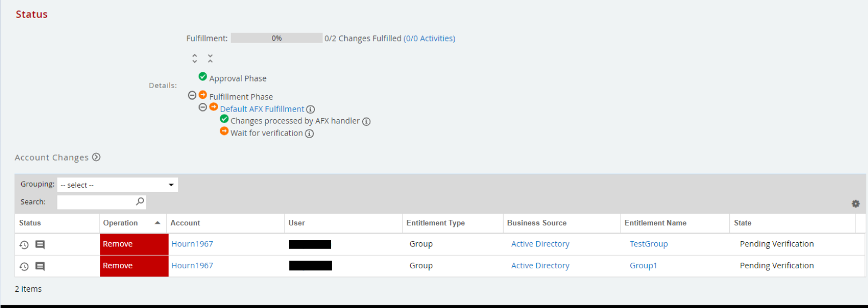The image size is (868, 308).
Task: Sort table by Operation column
Action: coord(121,223)
